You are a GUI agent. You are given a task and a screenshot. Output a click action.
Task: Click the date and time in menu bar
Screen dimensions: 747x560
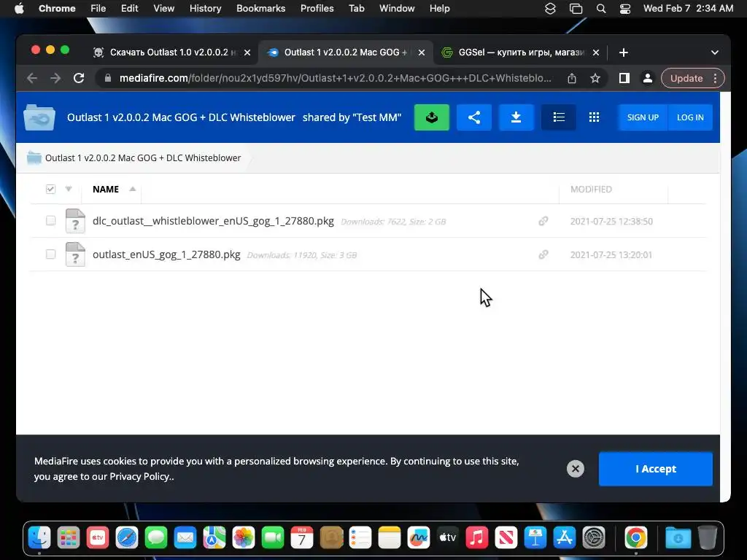tap(688, 9)
